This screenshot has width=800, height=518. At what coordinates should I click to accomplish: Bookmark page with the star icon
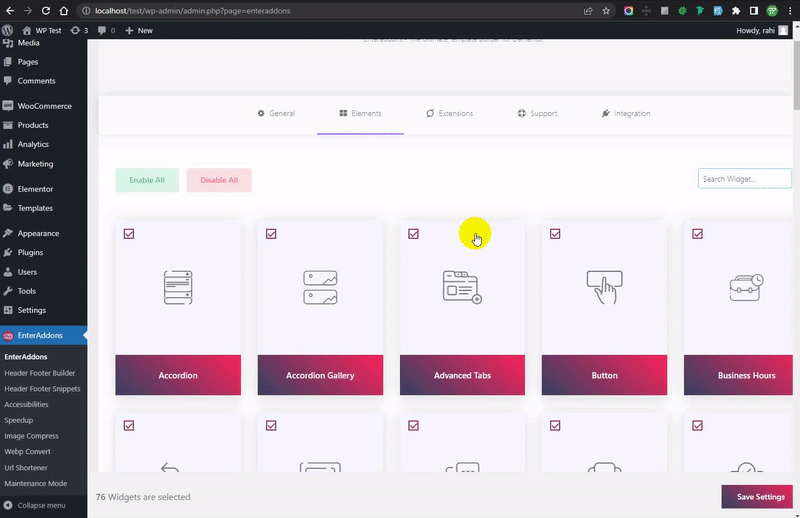[606, 11]
